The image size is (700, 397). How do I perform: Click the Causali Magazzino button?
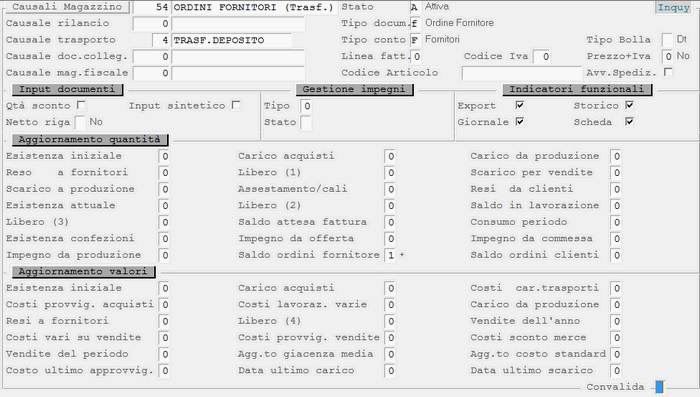(67, 7)
